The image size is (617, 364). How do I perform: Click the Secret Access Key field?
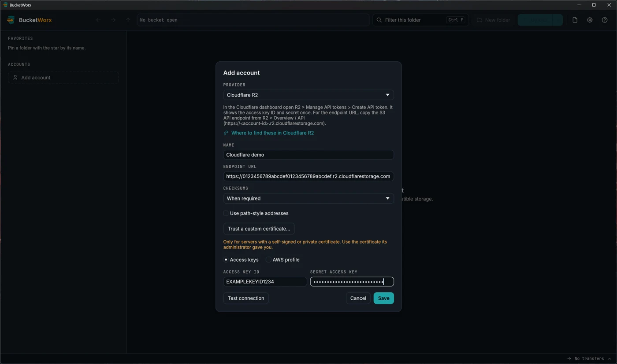point(352,282)
